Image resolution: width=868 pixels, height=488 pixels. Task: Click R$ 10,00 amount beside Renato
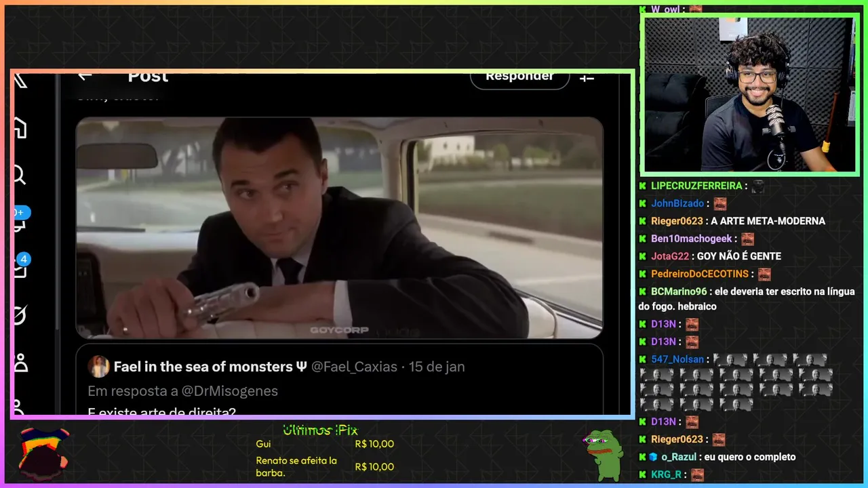(374, 466)
